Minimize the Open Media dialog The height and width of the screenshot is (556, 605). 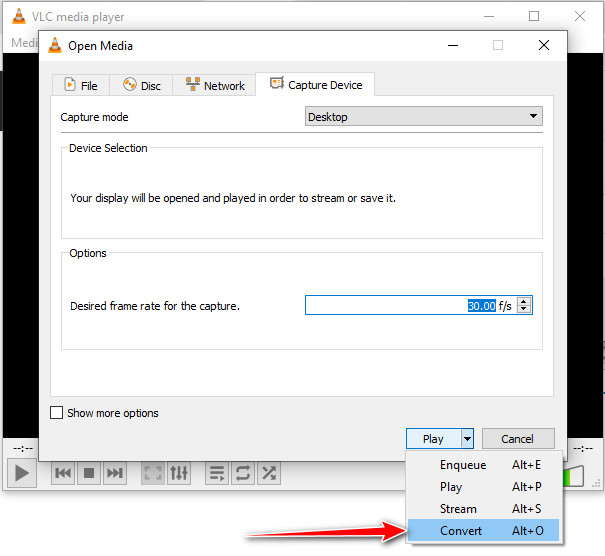pyautogui.click(x=453, y=45)
